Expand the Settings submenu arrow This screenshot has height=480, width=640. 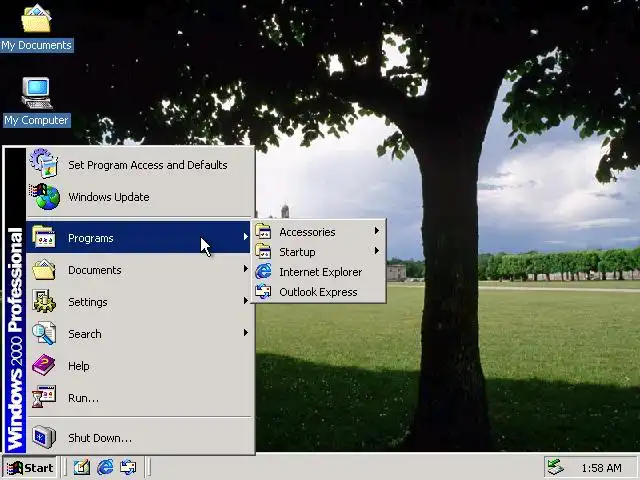coord(245,301)
